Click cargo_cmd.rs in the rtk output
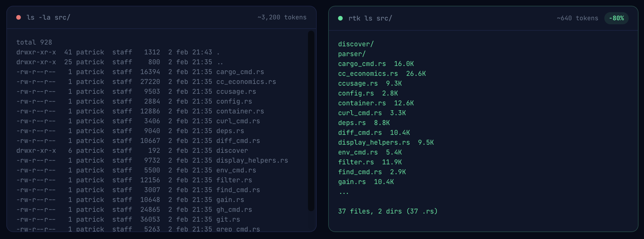 (x=362, y=64)
